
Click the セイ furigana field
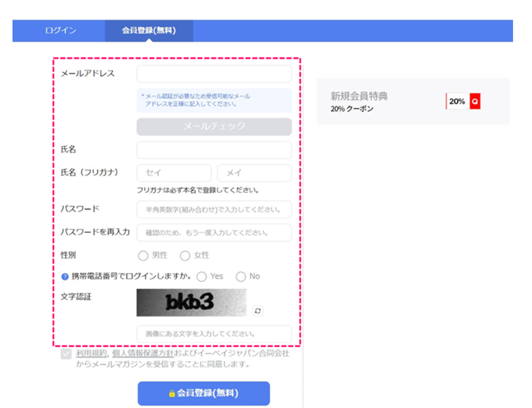[173, 173]
